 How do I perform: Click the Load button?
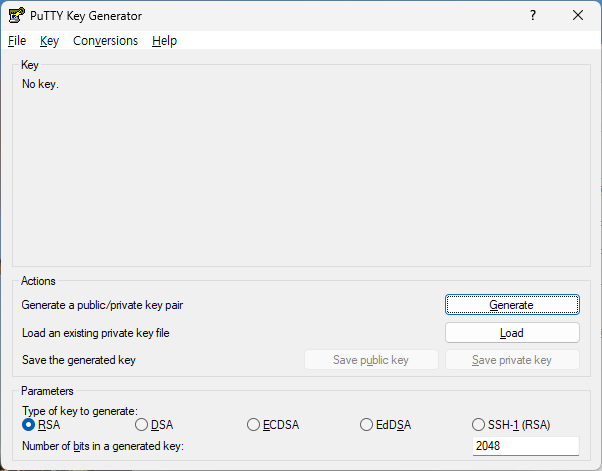(x=512, y=333)
